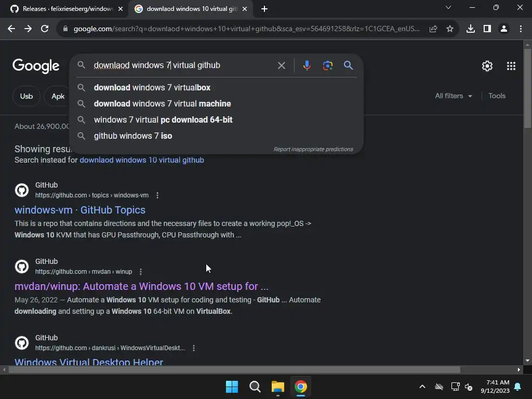The height and width of the screenshot is (399, 532).
Task: Open the clock showing 7:41 AM
Action: pyautogui.click(x=495, y=387)
